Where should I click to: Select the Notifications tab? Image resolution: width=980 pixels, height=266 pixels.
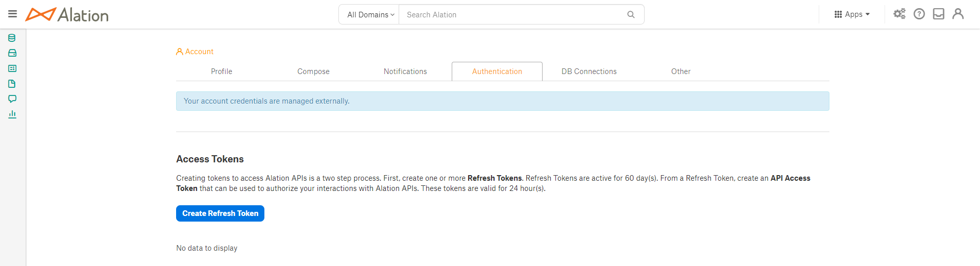coord(405,71)
